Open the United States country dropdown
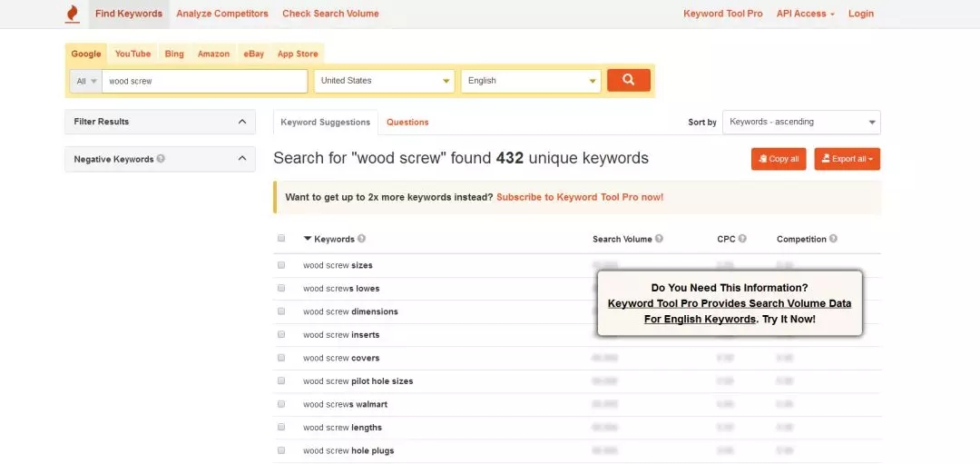The height and width of the screenshot is (464, 980). pyautogui.click(x=384, y=81)
